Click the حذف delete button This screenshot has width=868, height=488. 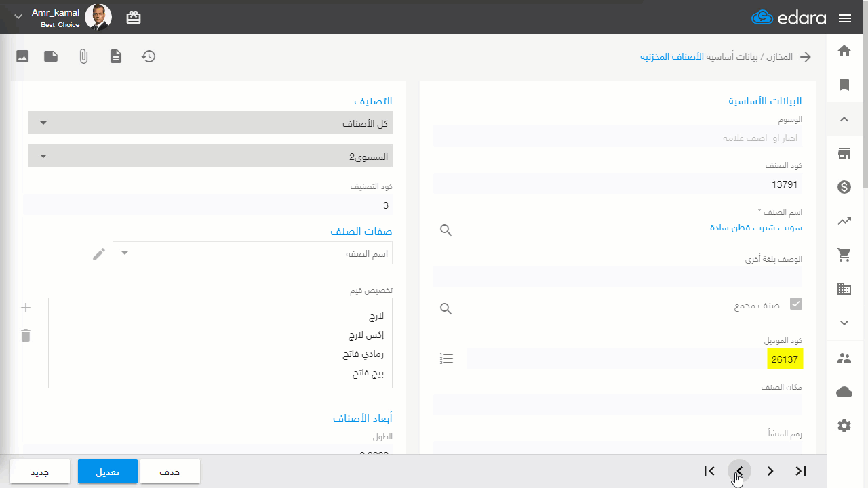[170, 472]
